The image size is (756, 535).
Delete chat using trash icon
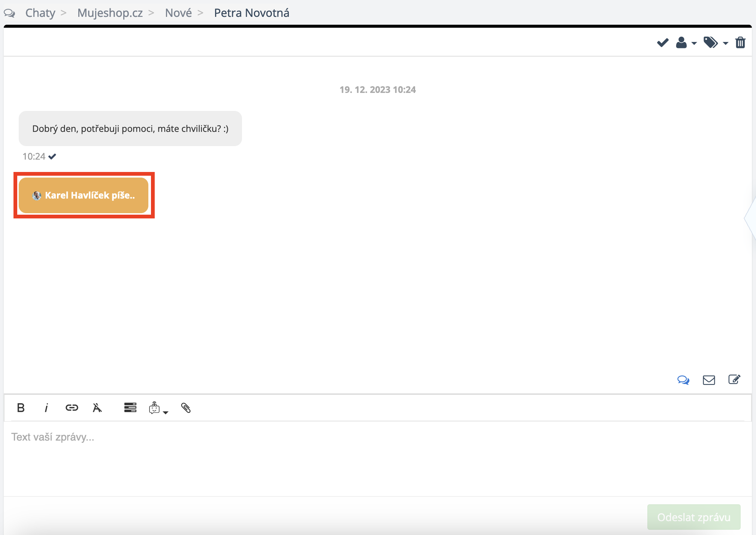740,43
